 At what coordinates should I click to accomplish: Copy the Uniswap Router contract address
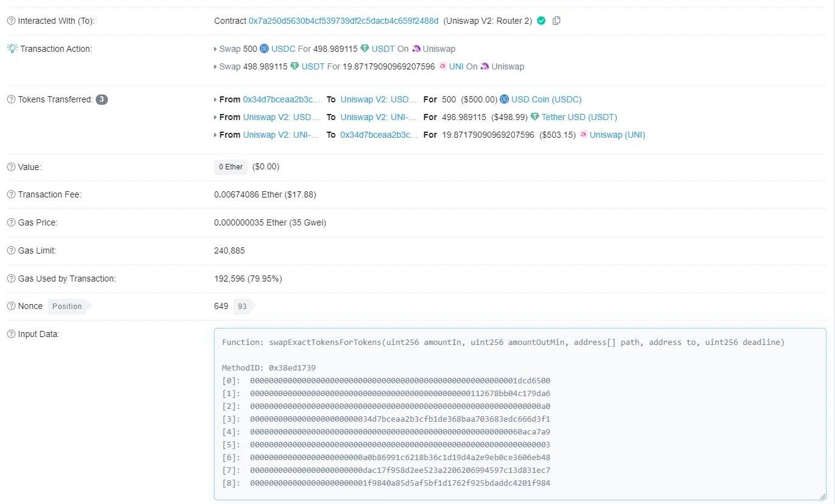pos(556,21)
